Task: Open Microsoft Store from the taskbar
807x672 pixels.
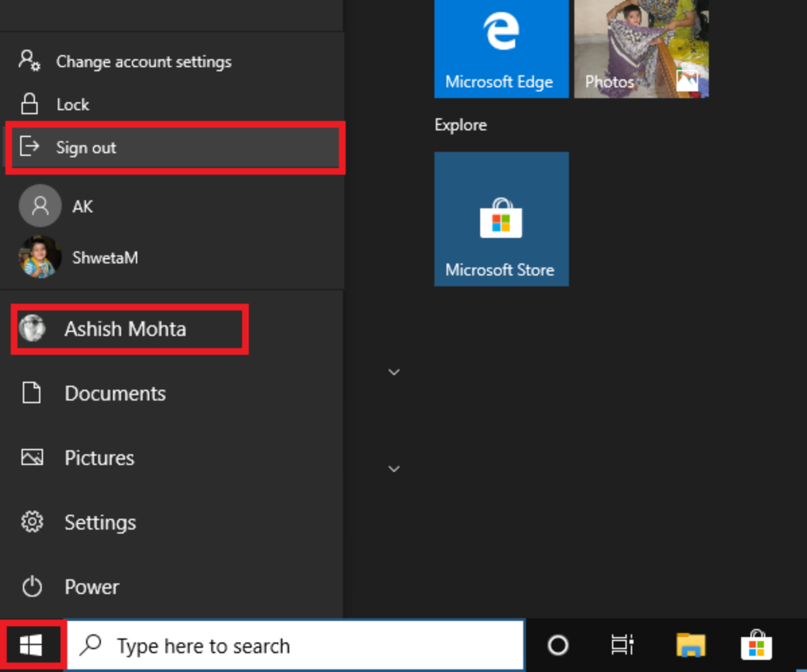Action: (757, 645)
